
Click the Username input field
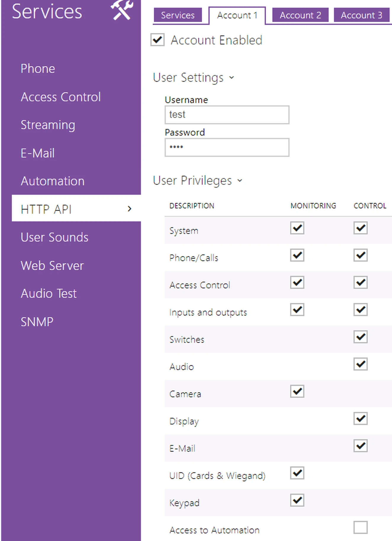[x=227, y=115]
